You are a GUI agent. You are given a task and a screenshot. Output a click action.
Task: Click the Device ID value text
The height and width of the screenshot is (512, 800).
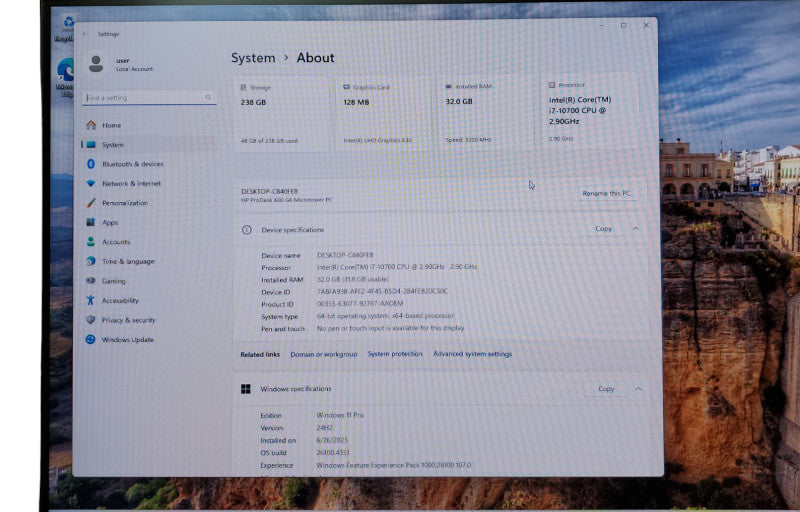click(382, 291)
